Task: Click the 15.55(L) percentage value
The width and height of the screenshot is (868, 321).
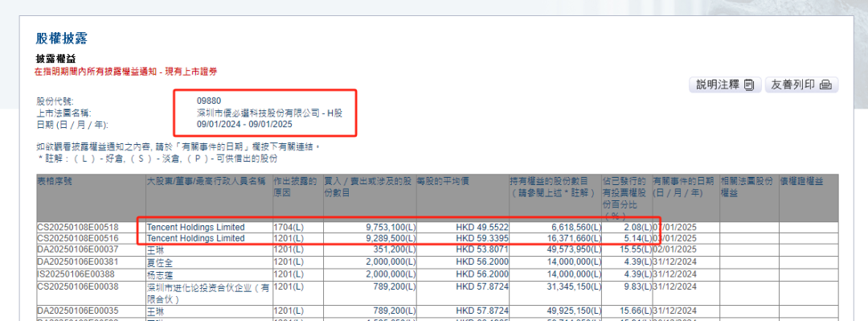Action: pyautogui.click(x=635, y=249)
